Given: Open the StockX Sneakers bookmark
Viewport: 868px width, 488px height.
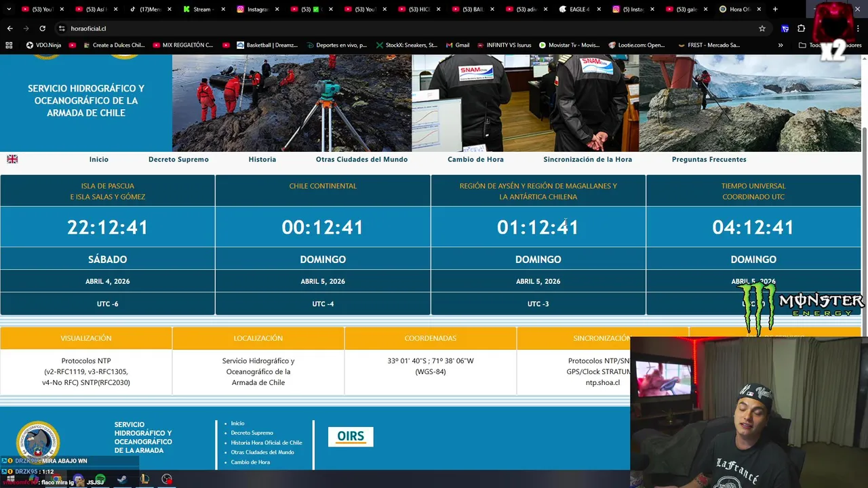Looking at the screenshot, I should [406, 45].
